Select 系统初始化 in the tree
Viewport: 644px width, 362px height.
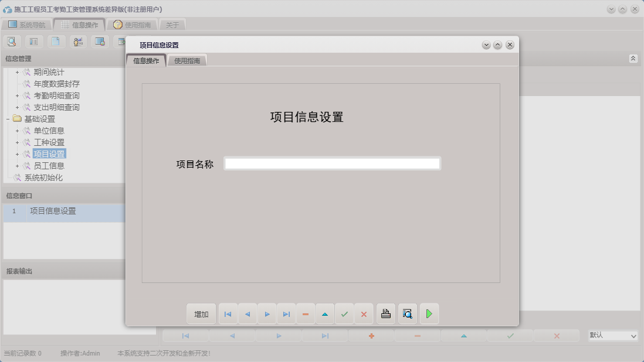[x=42, y=177]
